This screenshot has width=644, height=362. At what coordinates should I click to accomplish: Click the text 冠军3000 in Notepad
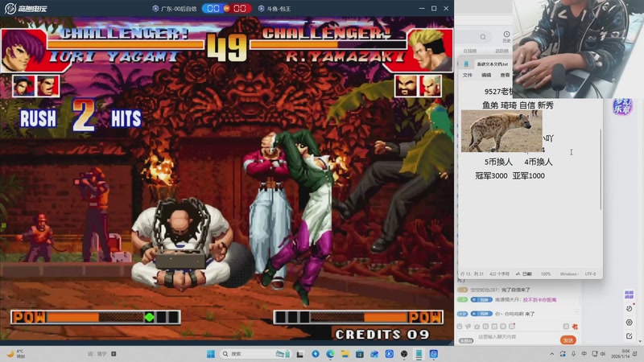coord(491,175)
